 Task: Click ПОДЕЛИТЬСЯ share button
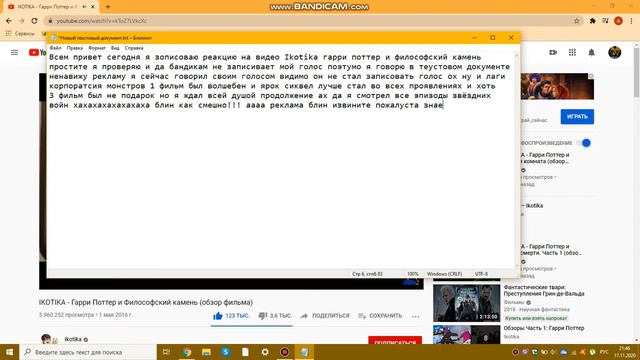coord(325,316)
